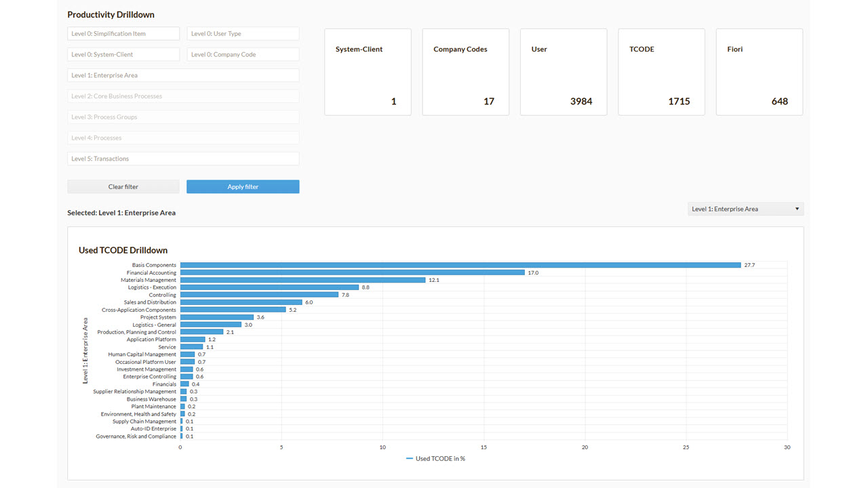Click the Level 0: Company Code field

point(243,54)
